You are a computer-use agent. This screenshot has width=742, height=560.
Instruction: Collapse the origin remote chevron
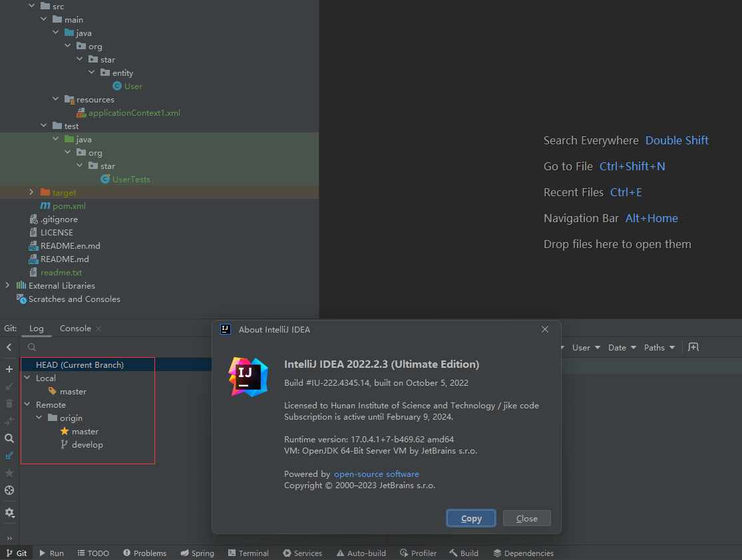click(x=39, y=418)
